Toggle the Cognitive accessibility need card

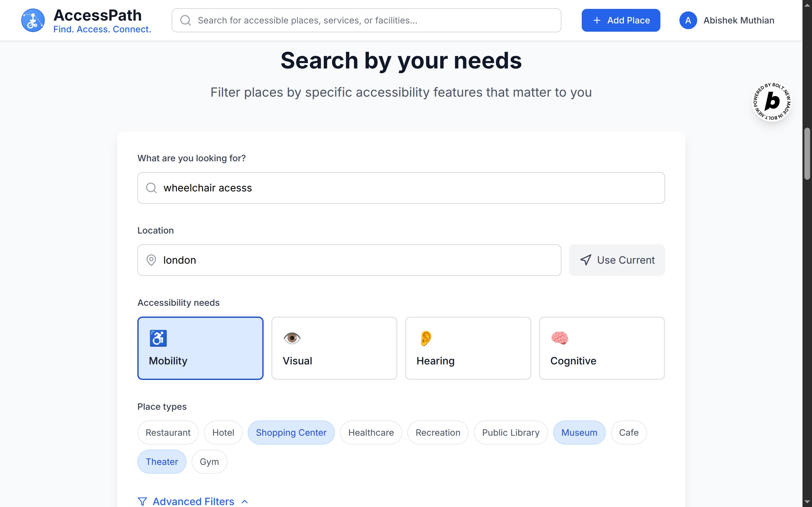(x=601, y=348)
